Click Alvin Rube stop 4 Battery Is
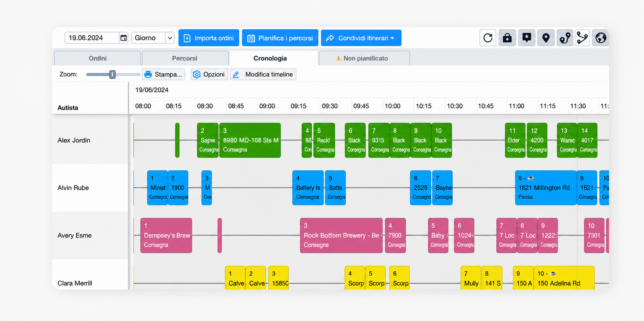 (x=308, y=188)
